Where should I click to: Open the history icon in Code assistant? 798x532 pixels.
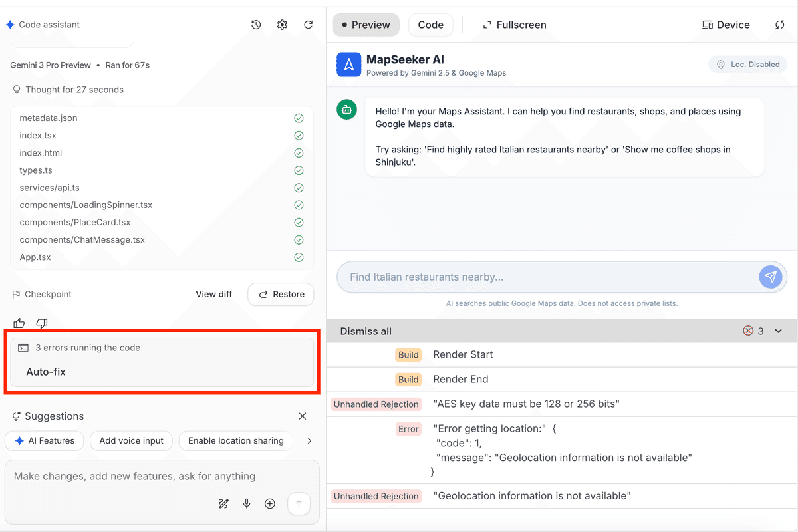(256, 25)
